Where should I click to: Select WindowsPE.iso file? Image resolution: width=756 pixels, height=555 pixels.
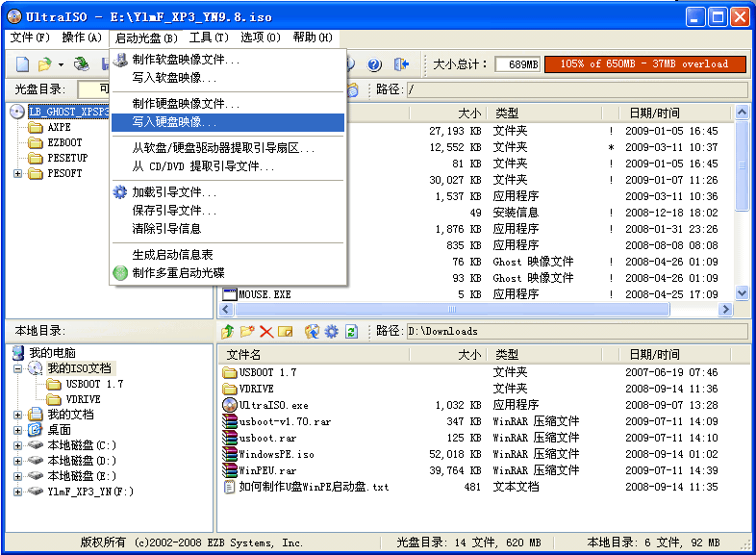[x=268, y=454]
